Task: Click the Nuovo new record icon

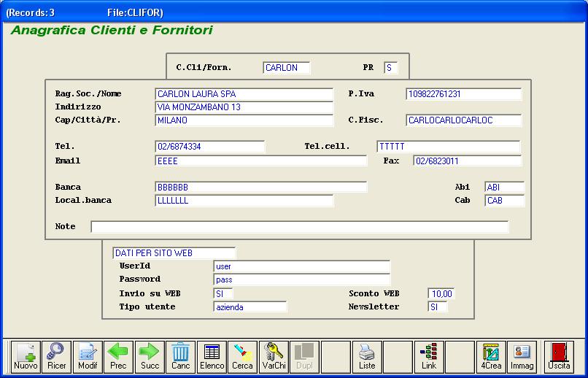Action: click(x=26, y=357)
